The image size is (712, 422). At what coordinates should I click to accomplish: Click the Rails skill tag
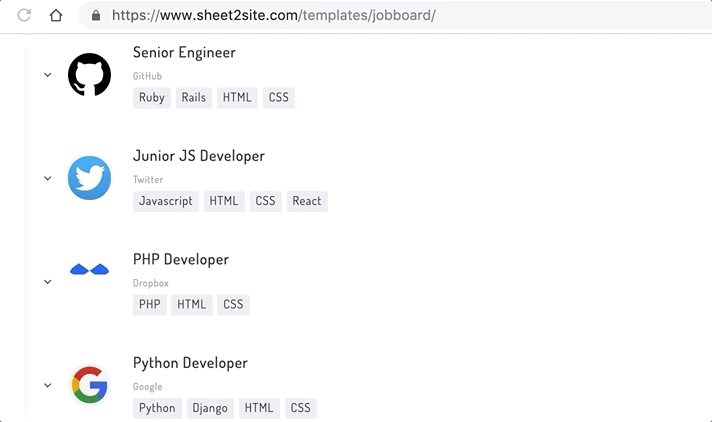[x=194, y=98]
